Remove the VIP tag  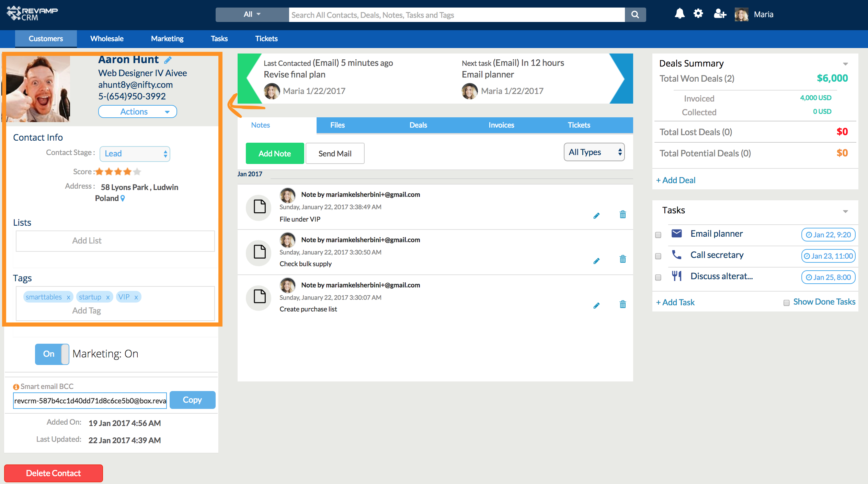136,297
